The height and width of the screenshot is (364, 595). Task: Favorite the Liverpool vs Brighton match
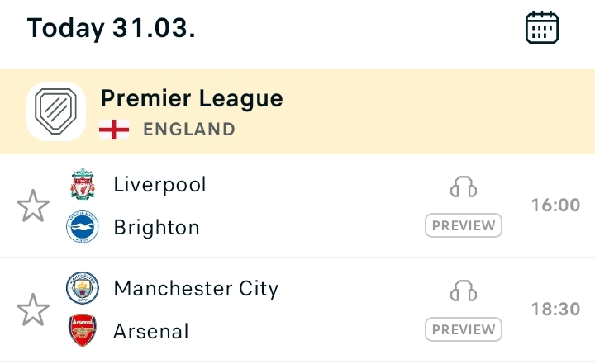coord(33,206)
